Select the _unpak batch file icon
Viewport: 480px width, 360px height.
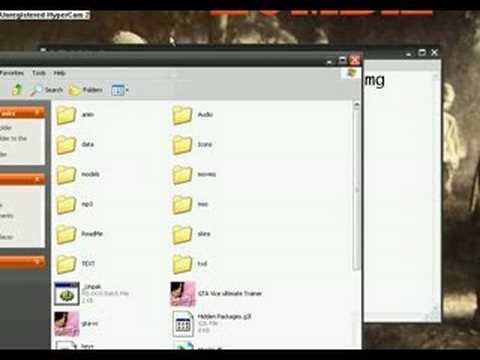pyautogui.click(x=67, y=294)
